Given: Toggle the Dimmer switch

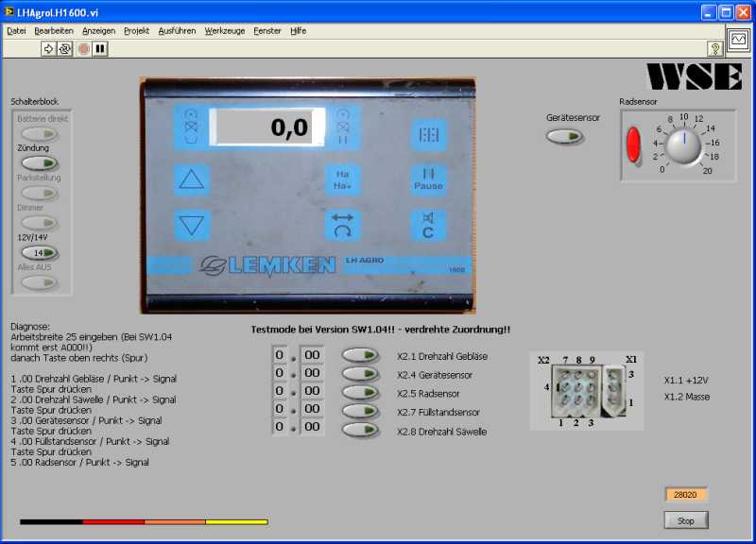Looking at the screenshot, I should coord(40,223).
